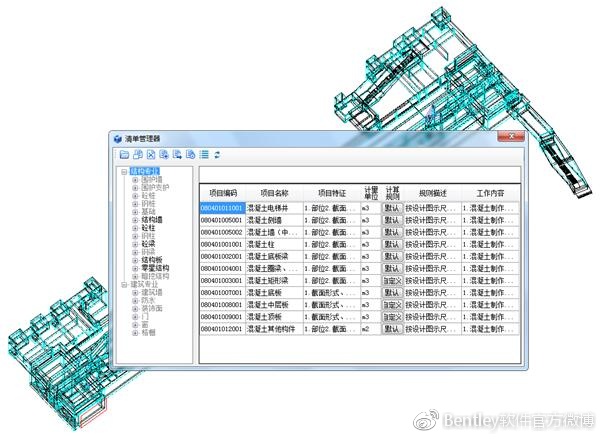
Task: Click the list view icon in toolbar
Action: 203,155
